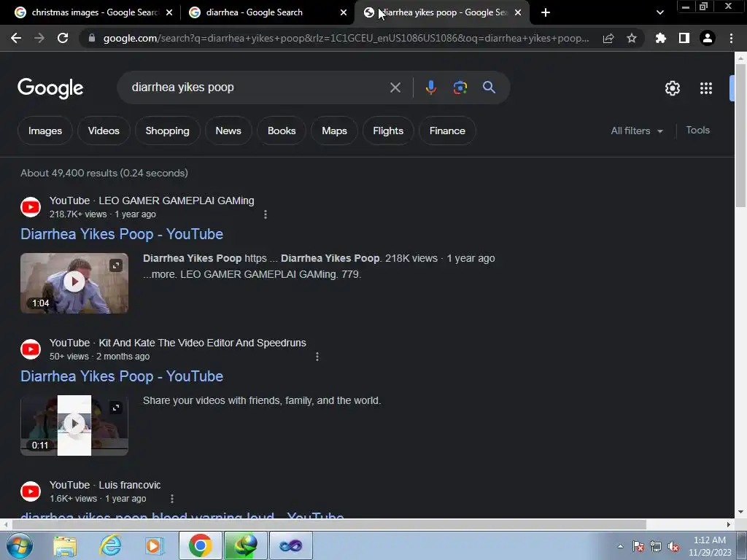The height and width of the screenshot is (560, 747).
Task: Open the side panel icon
Action: [x=684, y=39]
